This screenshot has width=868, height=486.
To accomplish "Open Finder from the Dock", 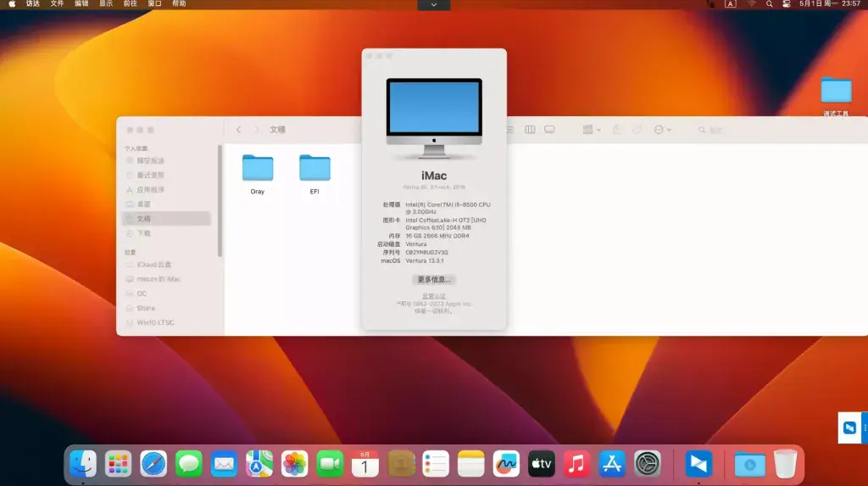I will 83,463.
